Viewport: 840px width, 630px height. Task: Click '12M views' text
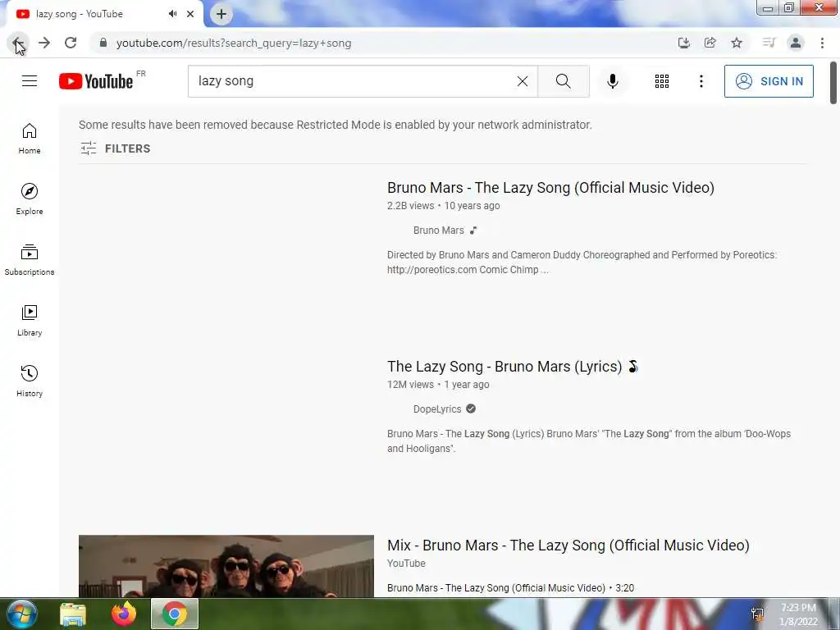pos(410,385)
